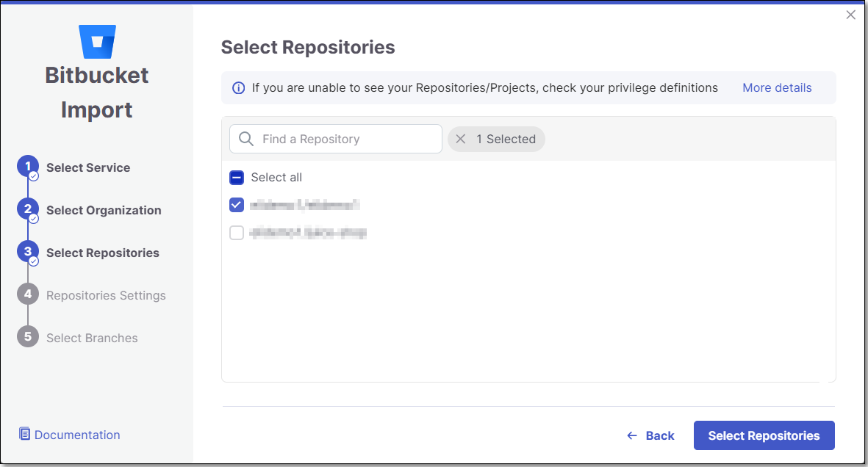
Task: Click the second blurred repository name
Action: [308, 233]
